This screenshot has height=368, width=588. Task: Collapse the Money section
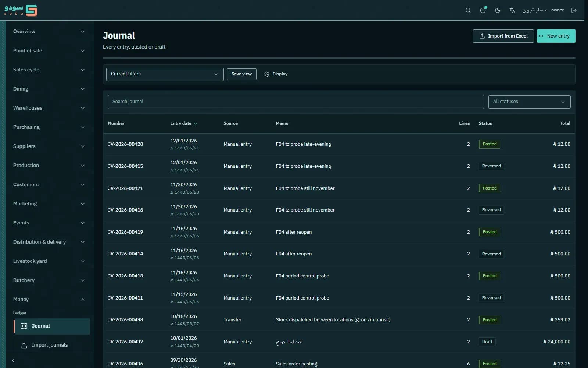click(x=49, y=300)
